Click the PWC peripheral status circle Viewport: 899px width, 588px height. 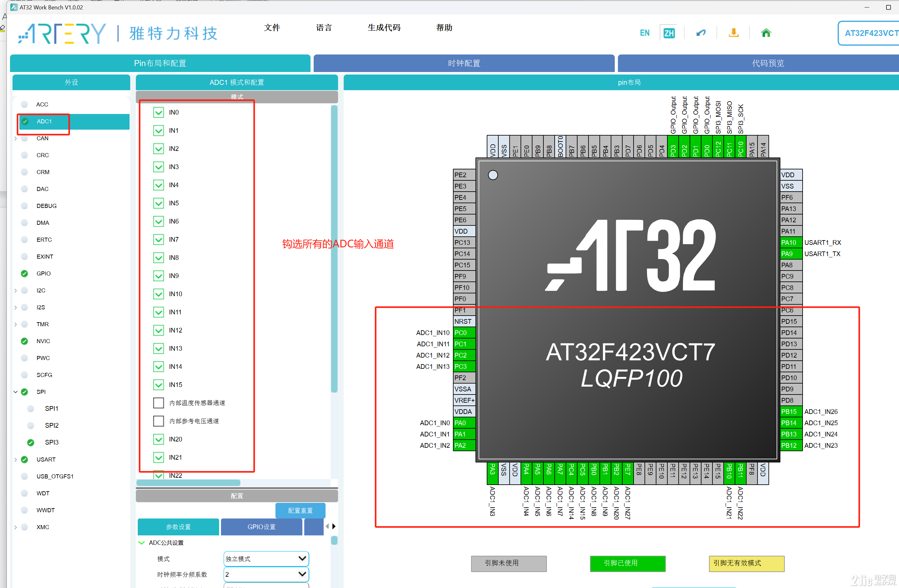(x=24, y=358)
